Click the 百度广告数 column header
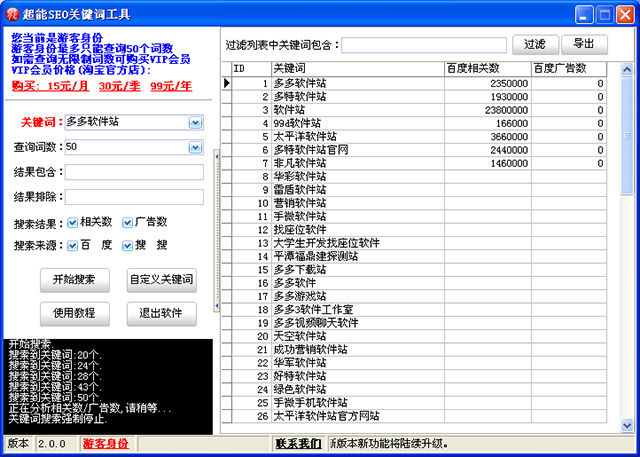Screen dimensions: 640x457 coord(569,69)
